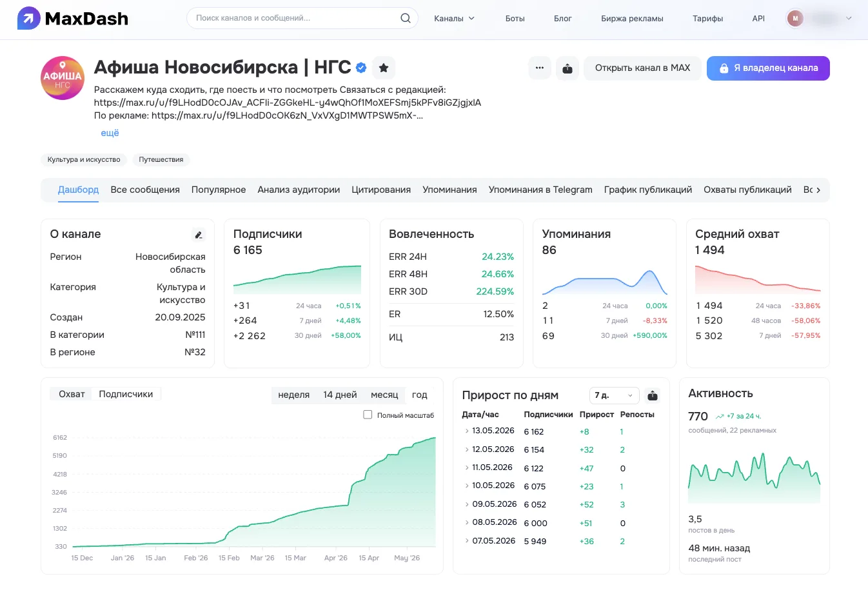Select the 14 дней chart period
This screenshot has width=868, height=590.
tap(340, 395)
